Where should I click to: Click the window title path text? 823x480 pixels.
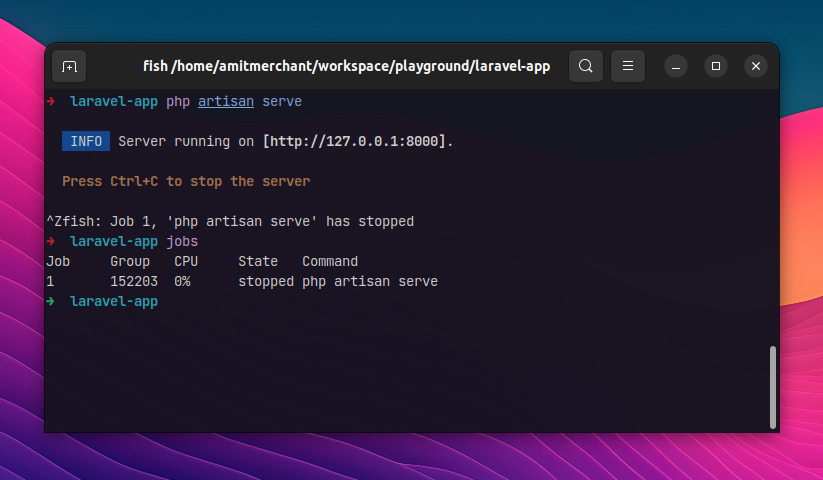pos(346,66)
